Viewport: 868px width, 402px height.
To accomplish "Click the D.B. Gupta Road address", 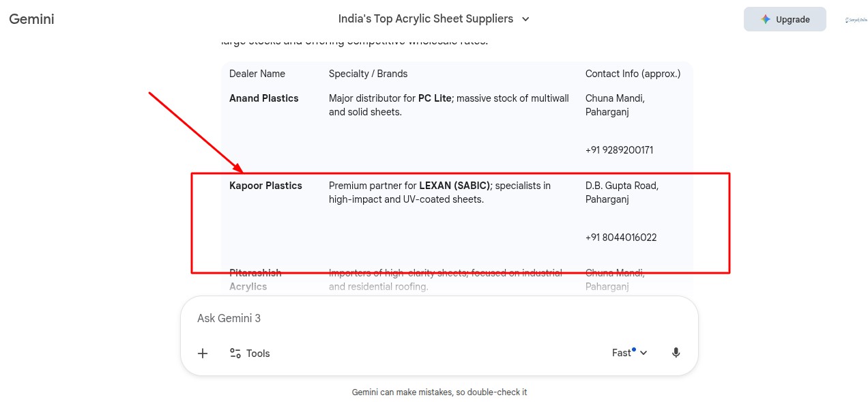I will tap(622, 186).
